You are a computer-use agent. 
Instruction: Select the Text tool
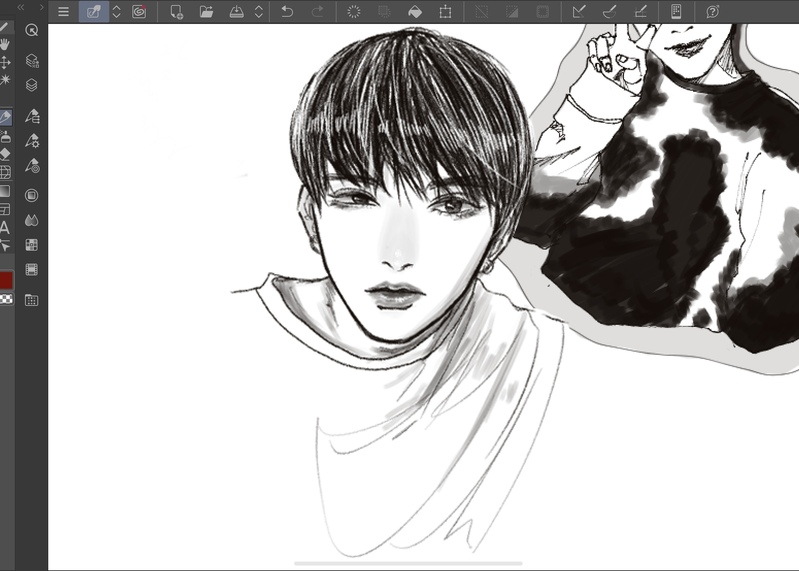5,228
